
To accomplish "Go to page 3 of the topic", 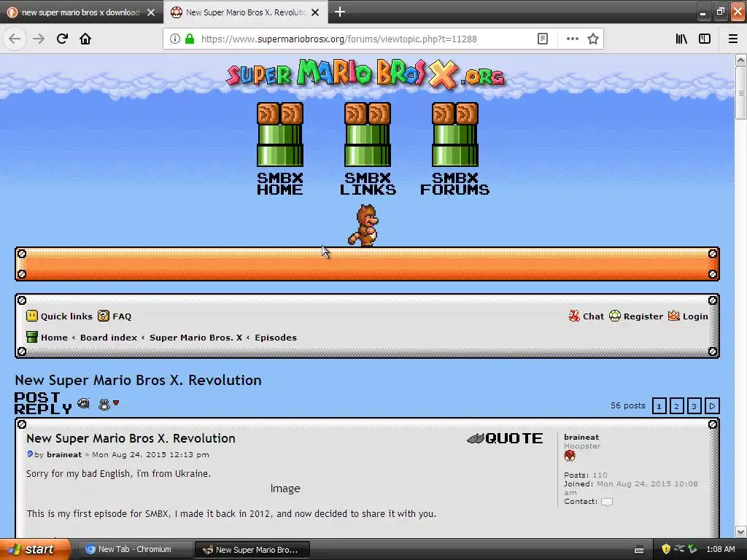I will pos(694,405).
